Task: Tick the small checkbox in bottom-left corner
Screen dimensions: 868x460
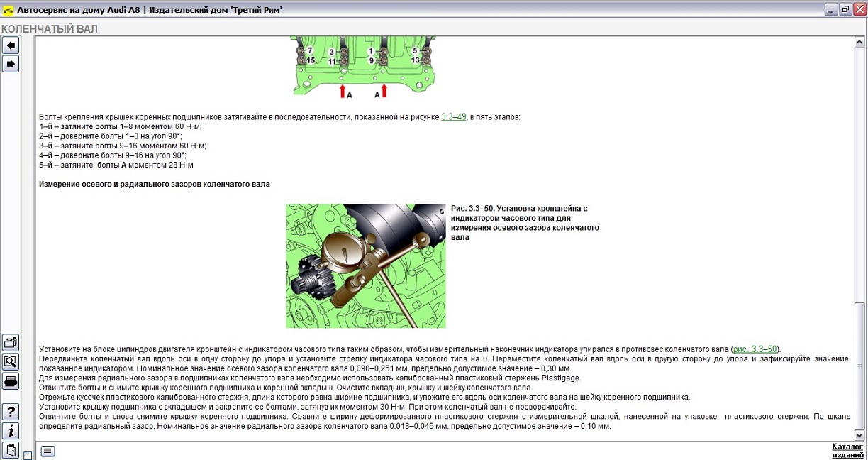Action: 27,455
